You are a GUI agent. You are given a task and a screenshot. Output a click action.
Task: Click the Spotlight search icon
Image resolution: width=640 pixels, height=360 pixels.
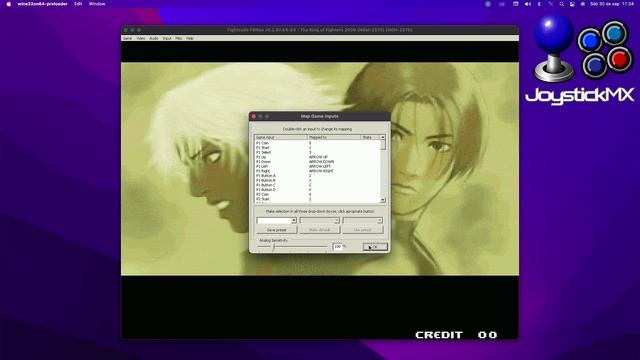tap(562, 4)
